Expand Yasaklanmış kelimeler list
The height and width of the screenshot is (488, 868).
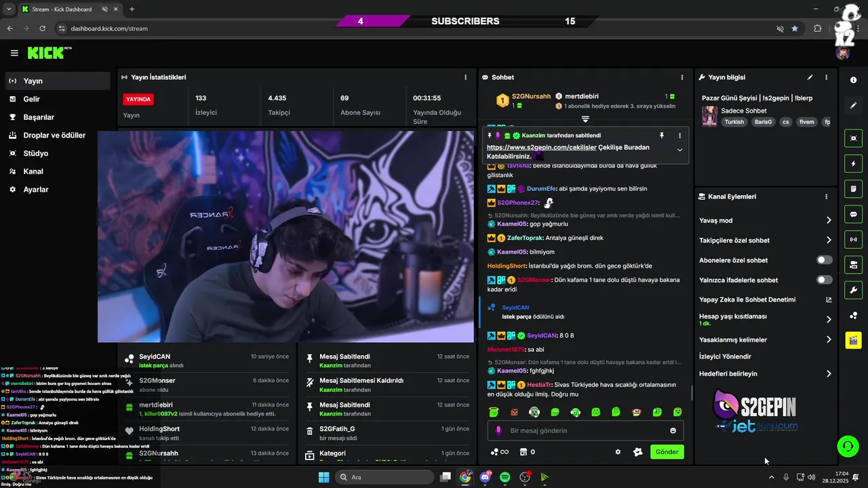click(x=765, y=340)
